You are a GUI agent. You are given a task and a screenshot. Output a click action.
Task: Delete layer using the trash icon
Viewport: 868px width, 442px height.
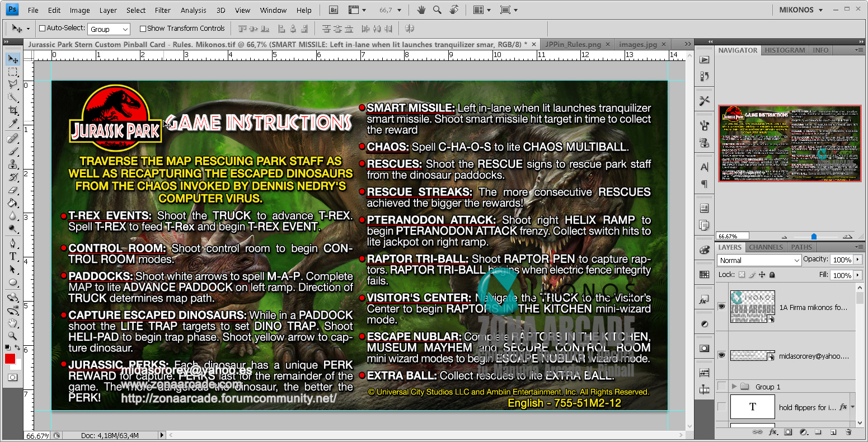pos(848,432)
